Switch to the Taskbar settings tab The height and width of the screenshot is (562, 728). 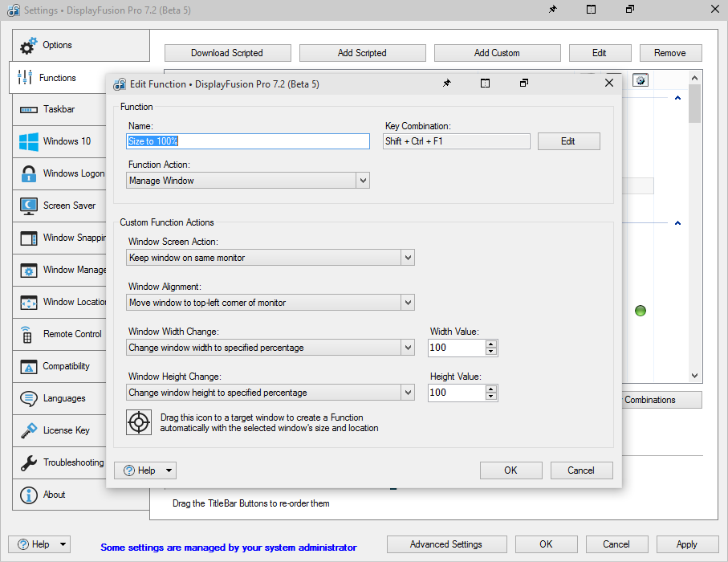coord(59,109)
